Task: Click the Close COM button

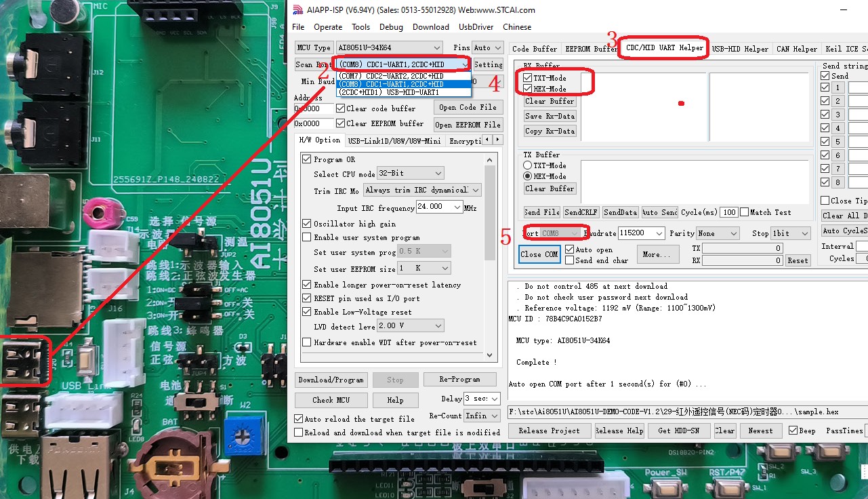Action: point(539,254)
